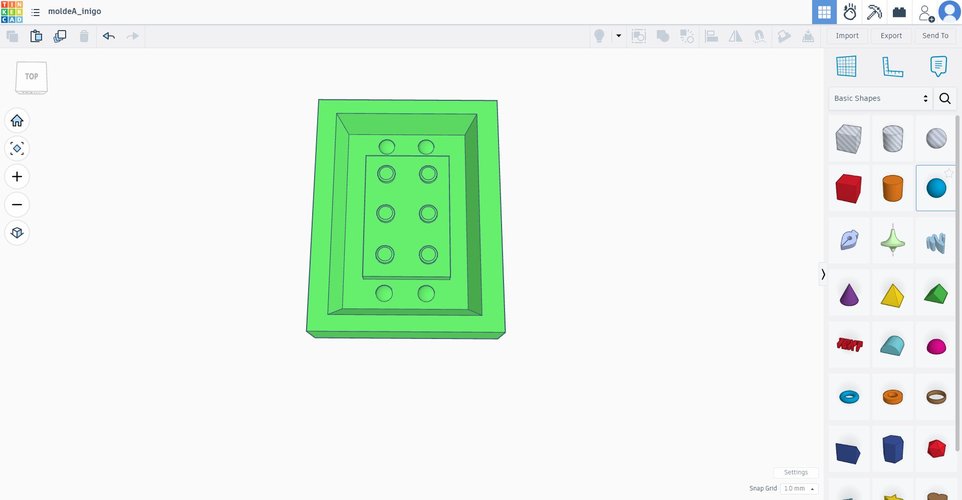Click the TOP view cube

coord(31,77)
